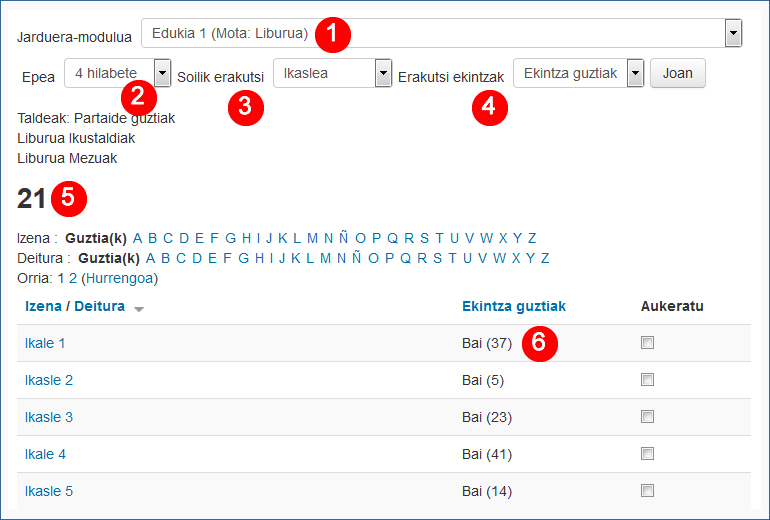Viewport: 770px width, 520px height.
Task: Open the Jarduera-modulua dropdown
Action: click(x=733, y=34)
